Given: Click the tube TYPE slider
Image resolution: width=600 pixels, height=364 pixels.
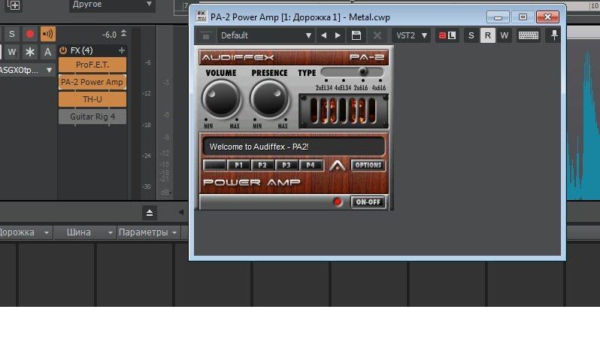Looking at the screenshot, I should click(352, 72).
